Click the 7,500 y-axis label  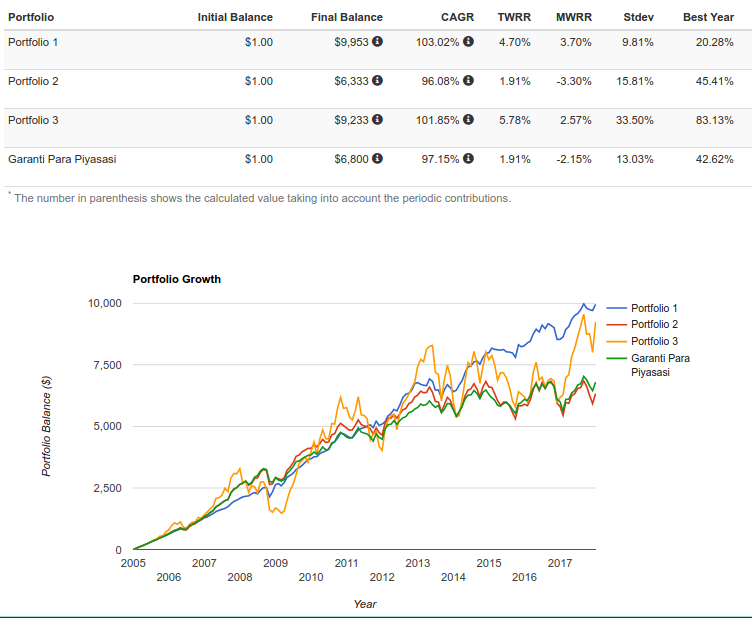107,365
